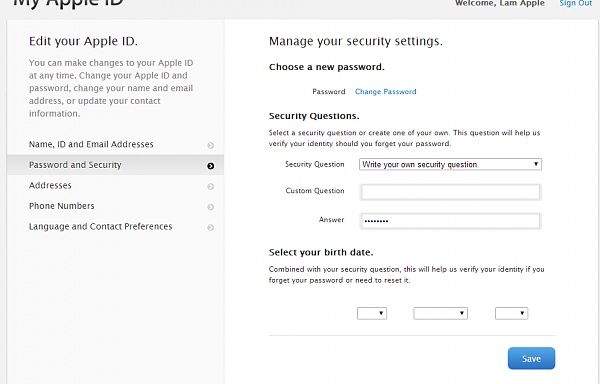Click arrow icon beside Addresses
Viewport: 600px width, 384px height.
[210, 187]
